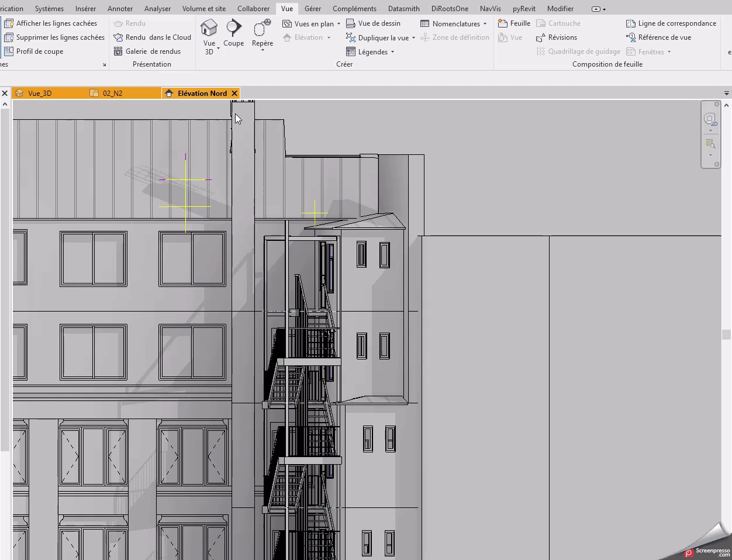732x560 pixels.
Task: Open the Systèmes ribbon tab
Action: point(49,9)
